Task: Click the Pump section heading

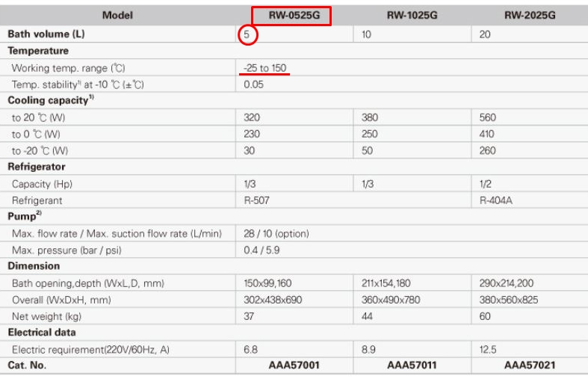Action: click(23, 216)
